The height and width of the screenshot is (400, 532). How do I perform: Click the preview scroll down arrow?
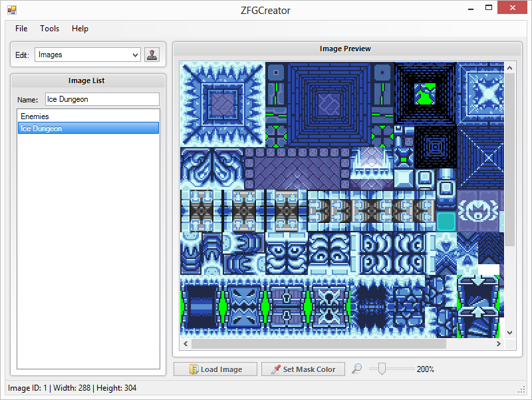pyautogui.click(x=509, y=332)
